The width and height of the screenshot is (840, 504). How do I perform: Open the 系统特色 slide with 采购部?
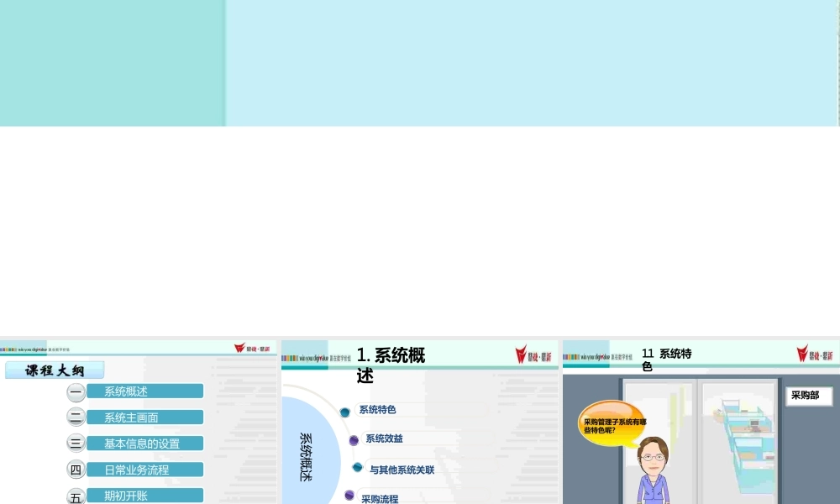[701, 422]
